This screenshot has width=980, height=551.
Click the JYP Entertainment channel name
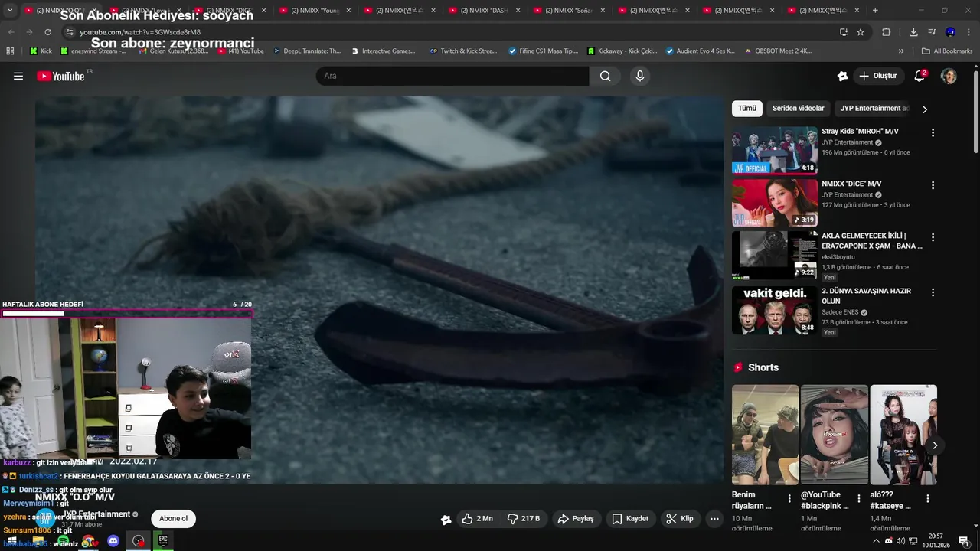point(97,514)
